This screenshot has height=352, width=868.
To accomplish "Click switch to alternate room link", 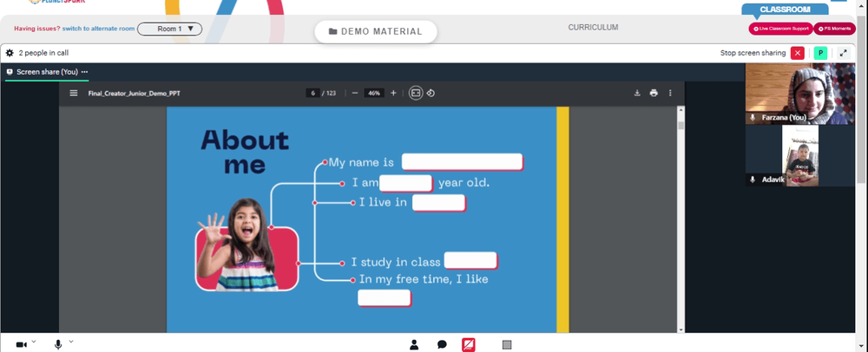I will (x=98, y=29).
